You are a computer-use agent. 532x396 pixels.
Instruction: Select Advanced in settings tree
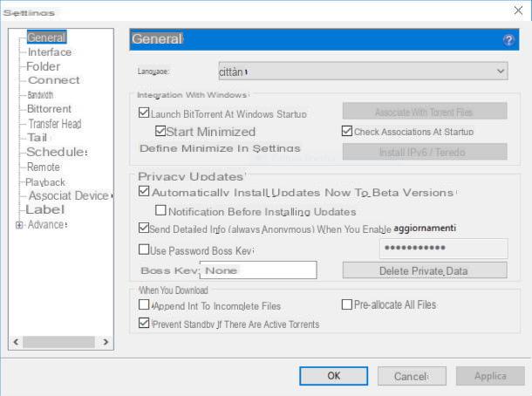coord(47,225)
